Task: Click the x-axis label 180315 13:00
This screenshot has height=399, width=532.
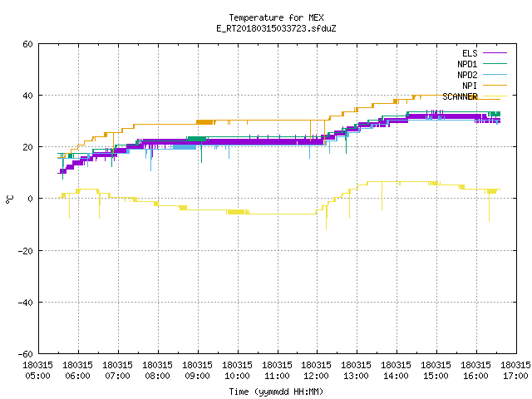Action: coord(356,371)
